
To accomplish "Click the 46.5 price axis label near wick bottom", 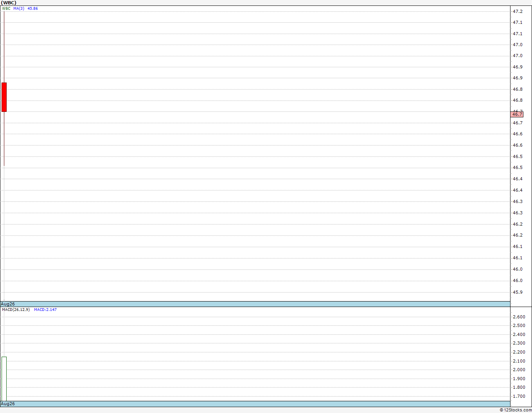I will click(518, 167).
